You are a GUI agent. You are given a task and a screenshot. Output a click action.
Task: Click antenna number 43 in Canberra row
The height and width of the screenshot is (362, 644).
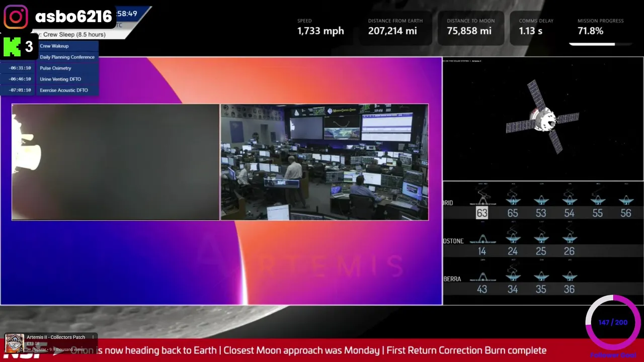[482, 290]
